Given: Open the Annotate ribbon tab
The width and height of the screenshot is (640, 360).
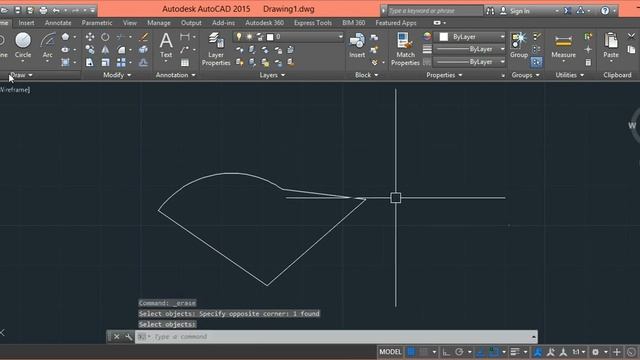Looking at the screenshot, I should (58, 23).
